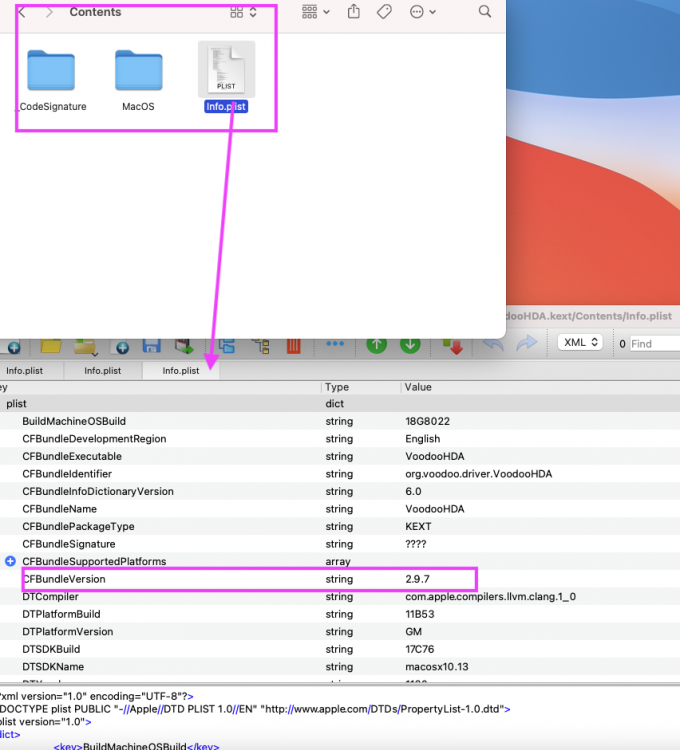Click the Finder share icon
Screen dimensions: 680x750
click(354, 11)
